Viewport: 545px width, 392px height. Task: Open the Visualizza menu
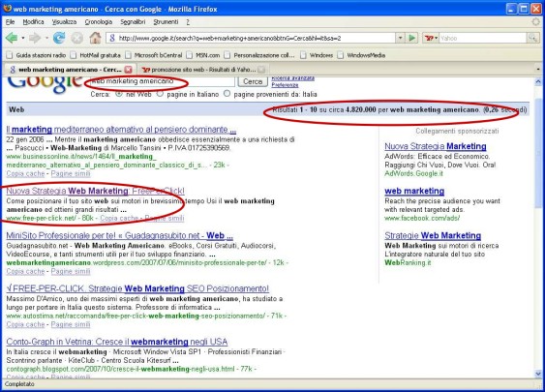tap(64, 22)
